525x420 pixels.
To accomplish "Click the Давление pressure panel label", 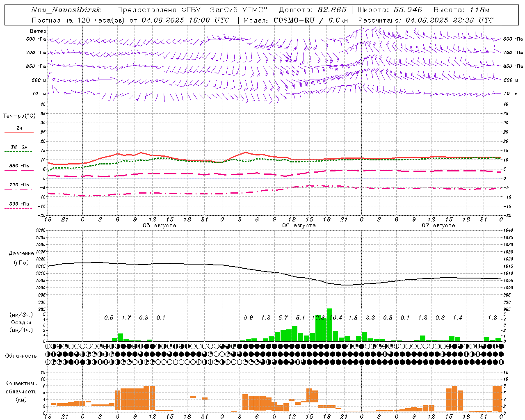I will 21,253.
